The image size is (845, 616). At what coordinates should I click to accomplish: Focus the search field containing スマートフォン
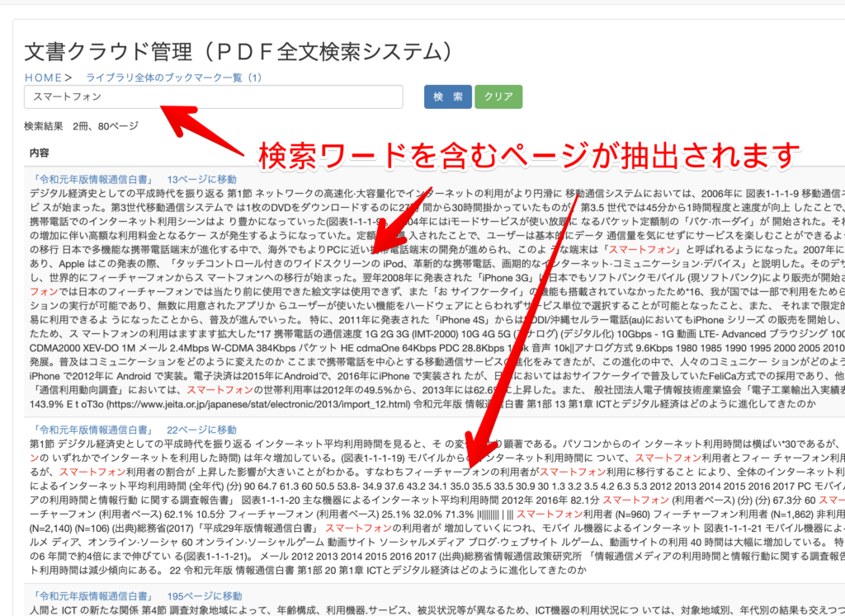tap(214, 96)
